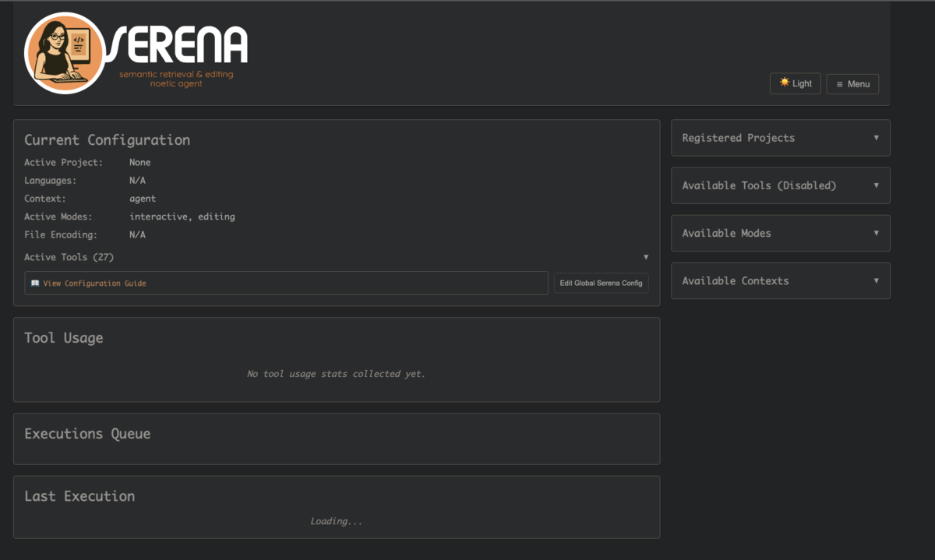Click the Available Modes arrow
The width and height of the screenshot is (935, 560).
(x=876, y=233)
